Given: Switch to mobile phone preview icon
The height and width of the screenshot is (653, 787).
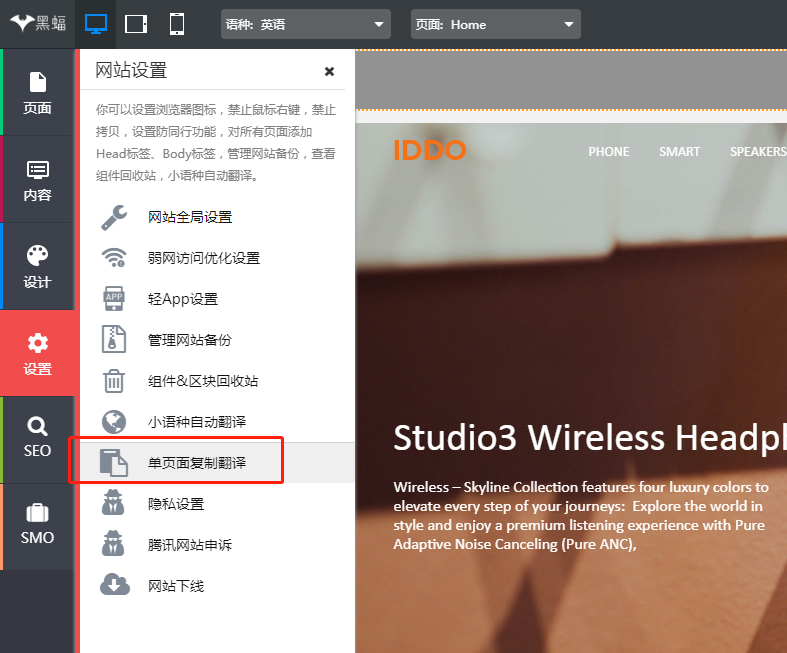Looking at the screenshot, I should [x=177, y=24].
